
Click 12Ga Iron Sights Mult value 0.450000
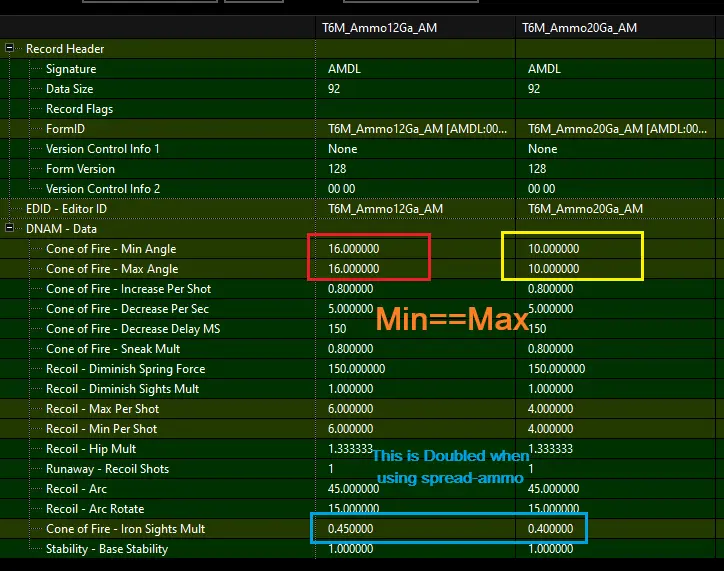click(x=350, y=529)
